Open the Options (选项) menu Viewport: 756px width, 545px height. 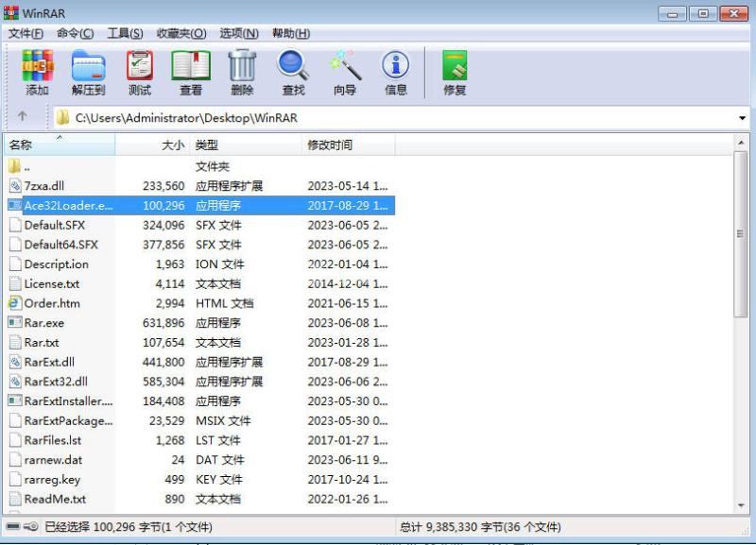[x=239, y=33]
